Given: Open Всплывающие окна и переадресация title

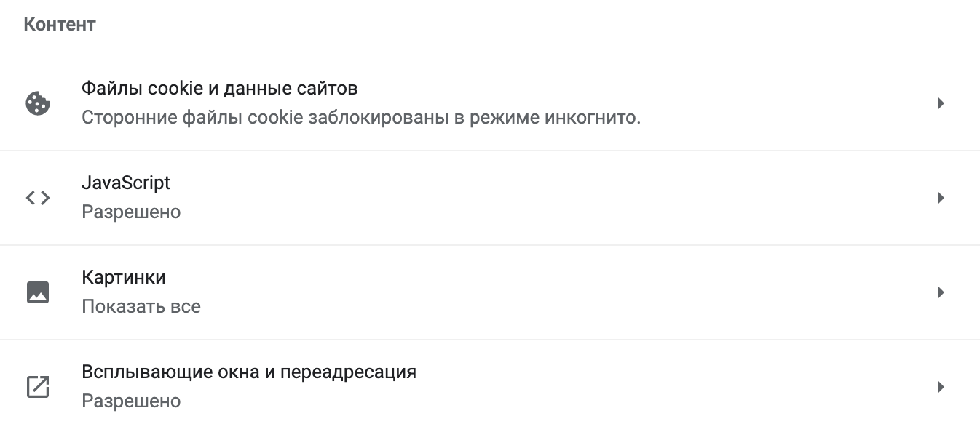Looking at the screenshot, I should point(248,372).
